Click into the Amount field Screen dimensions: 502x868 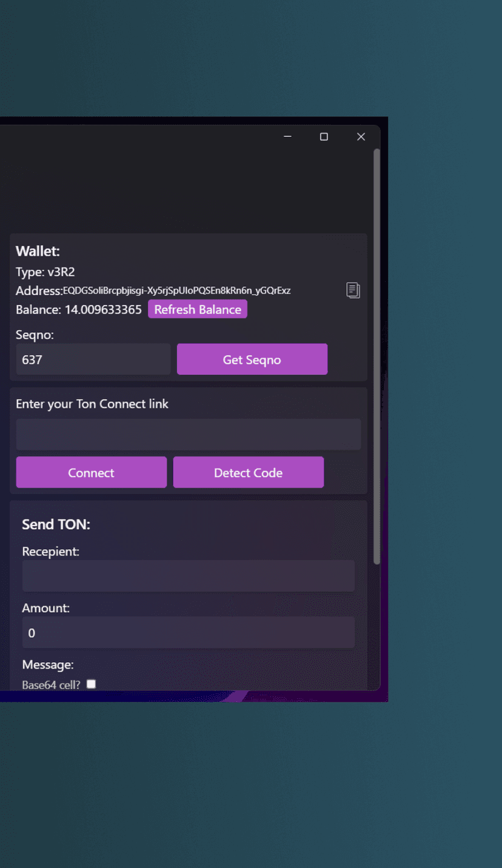coord(188,633)
